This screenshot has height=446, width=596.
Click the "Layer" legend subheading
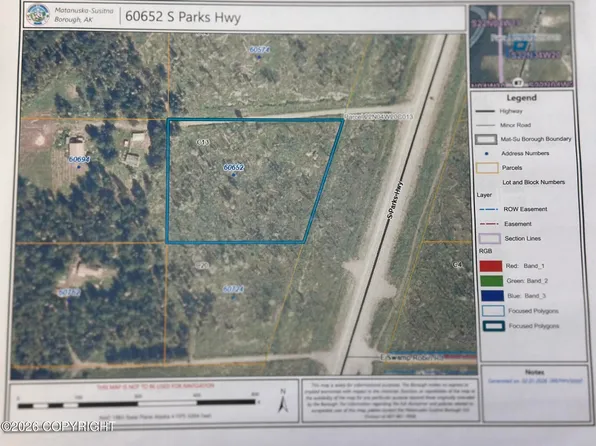coord(484,195)
